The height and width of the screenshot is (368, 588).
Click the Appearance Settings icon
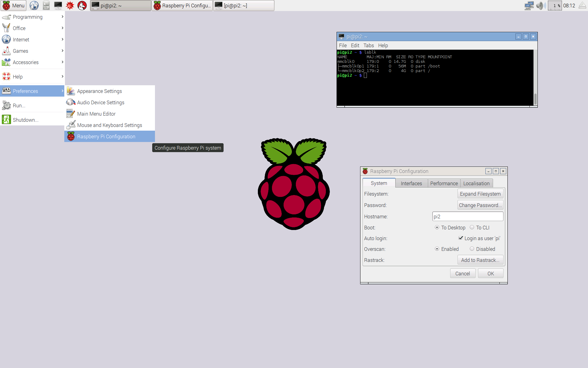point(70,91)
